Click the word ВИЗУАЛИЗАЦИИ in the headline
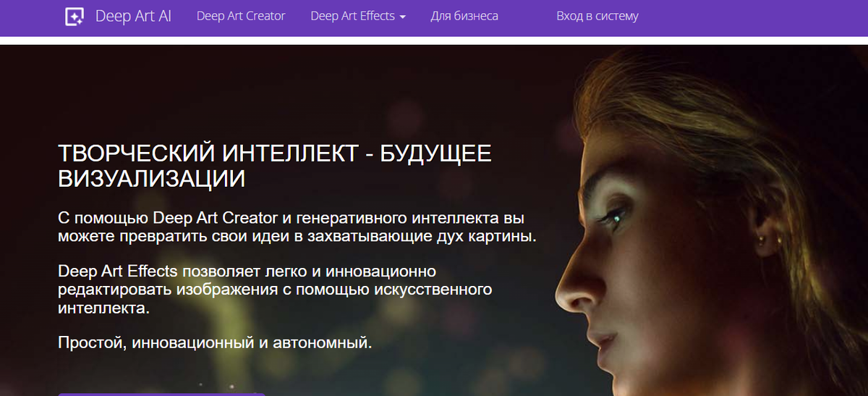Viewport: 868px width, 396px height. (151, 177)
